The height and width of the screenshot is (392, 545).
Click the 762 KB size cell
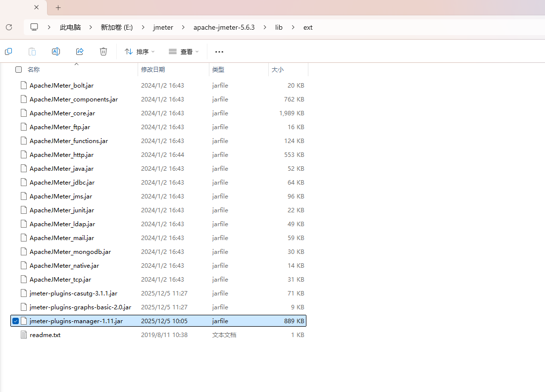pos(294,99)
